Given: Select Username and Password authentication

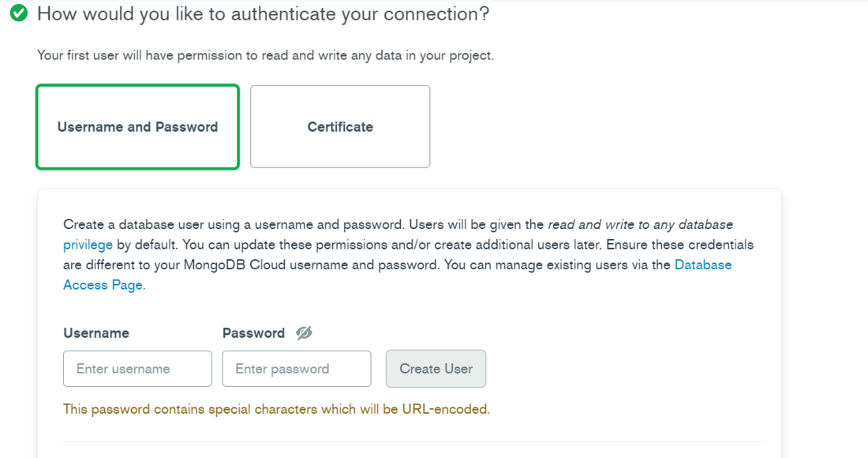Looking at the screenshot, I should click(x=137, y=127).
